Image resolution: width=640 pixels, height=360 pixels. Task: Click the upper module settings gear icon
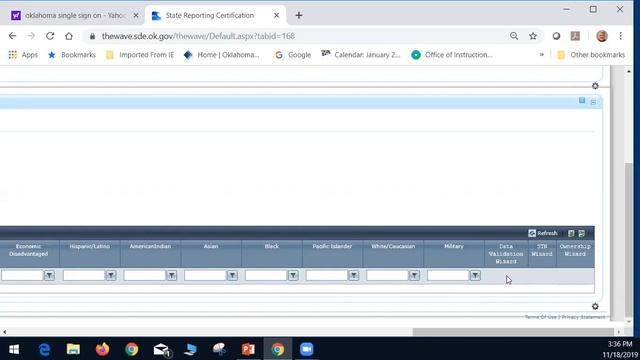point(595,86)
